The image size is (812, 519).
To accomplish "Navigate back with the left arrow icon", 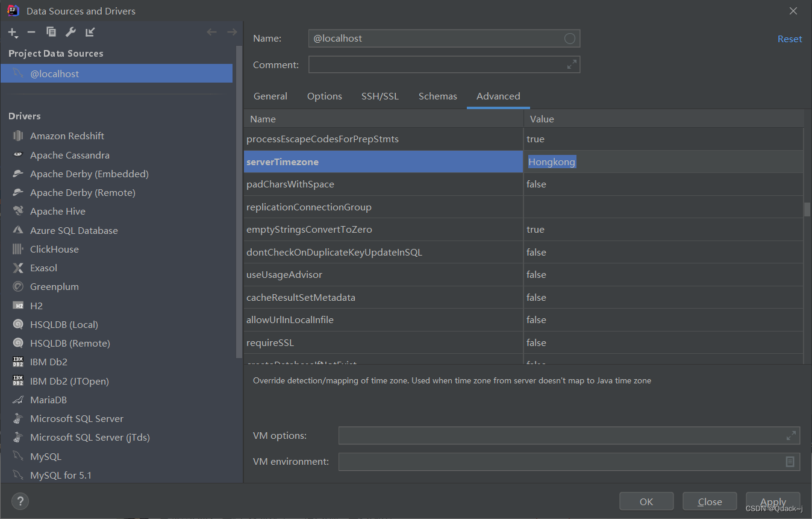I will pos(211,32).
